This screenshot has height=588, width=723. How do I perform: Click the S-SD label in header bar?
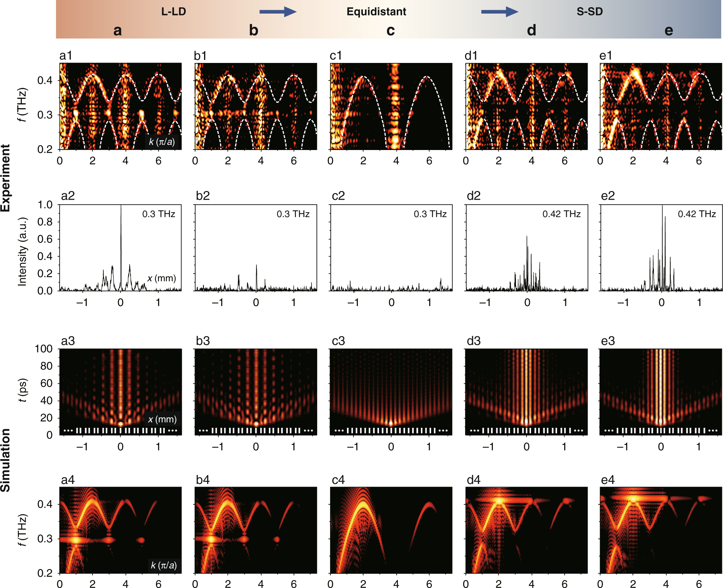click(x=590, y=12)
